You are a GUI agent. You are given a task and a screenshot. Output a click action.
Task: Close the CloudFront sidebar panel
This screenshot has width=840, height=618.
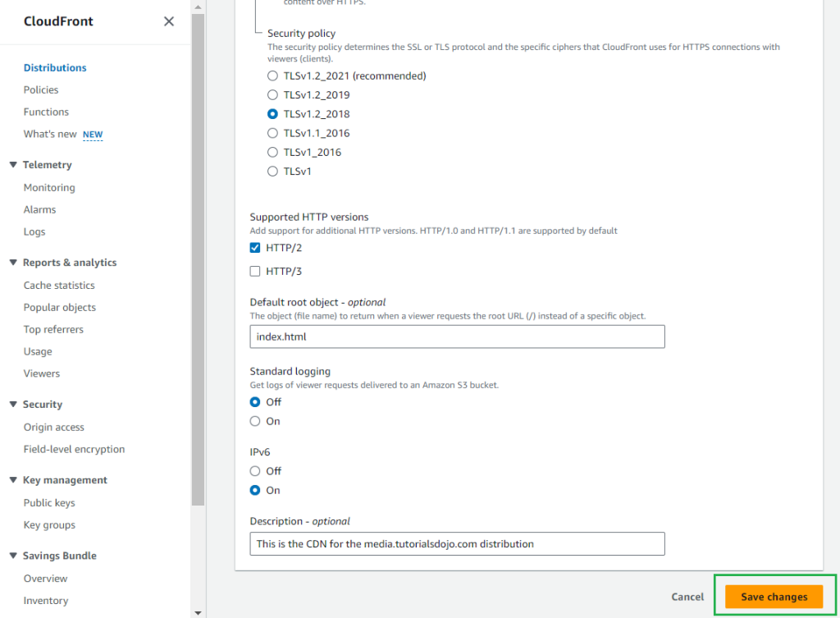pyautogui.click(x=169, y=21)
